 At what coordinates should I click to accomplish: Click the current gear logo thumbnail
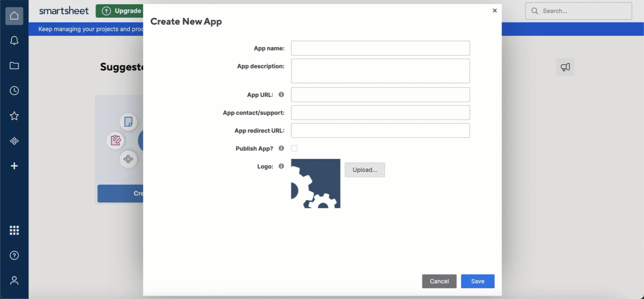pos(315,183)
